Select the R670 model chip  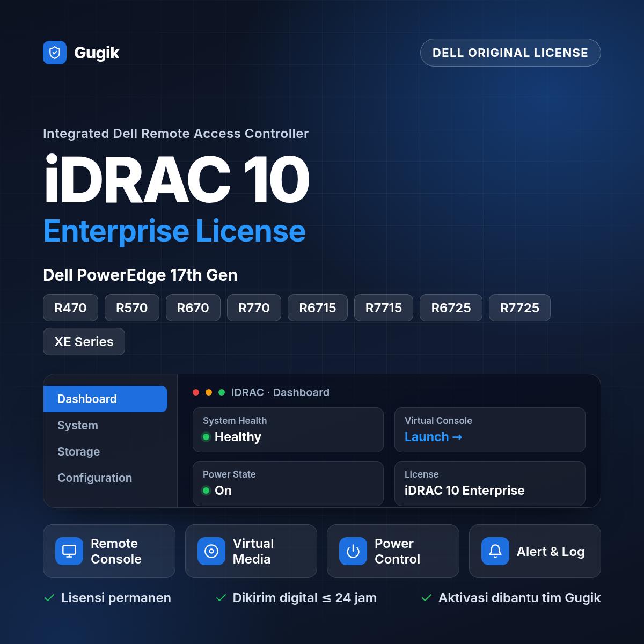[193, 308]
